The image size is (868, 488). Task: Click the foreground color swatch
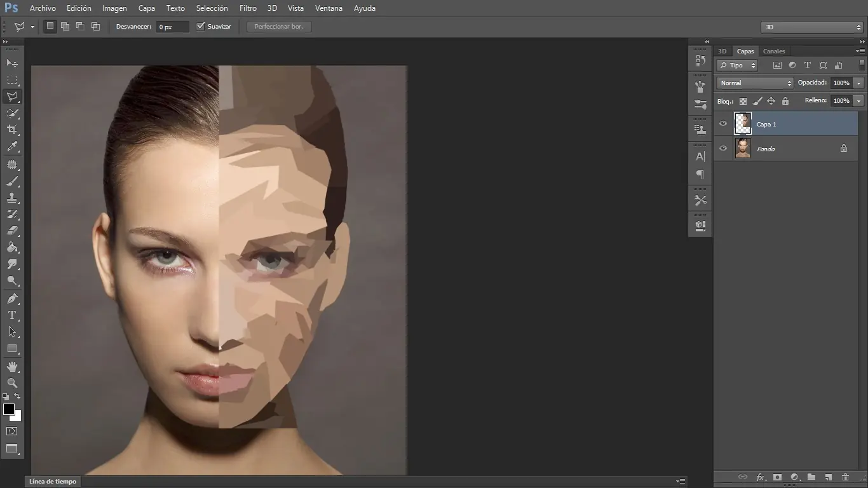click(9, 409)
